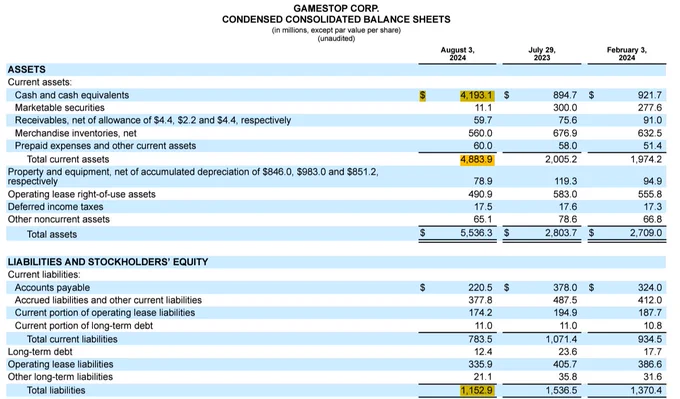The image size is (680, 399).
Task: Click Current portion of long-term debt label
Action: pyautogui.click(x=84, y=326)
